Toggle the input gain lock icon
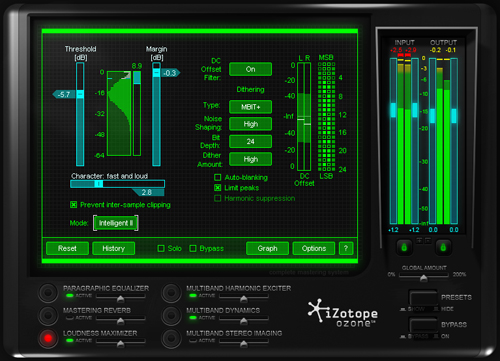This screenshot has height=361, width=500. click(404, 247)
